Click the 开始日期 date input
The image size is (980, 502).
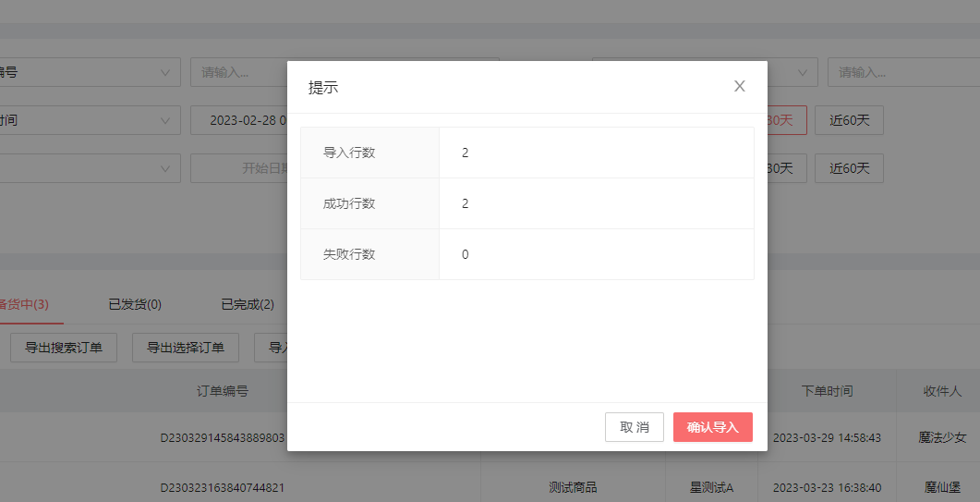click(x=238, y=168)
